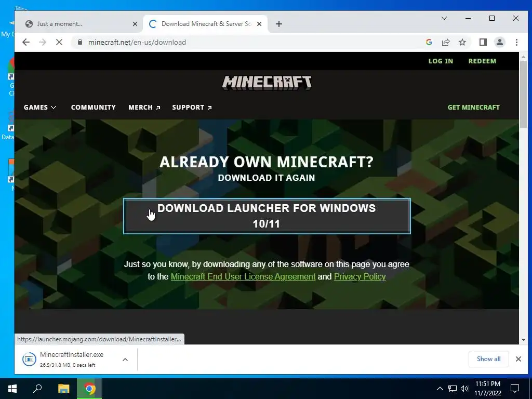Screen dimensions: 532x399
Task: Open taskbar search magnifier
Action: pos(37,389)
